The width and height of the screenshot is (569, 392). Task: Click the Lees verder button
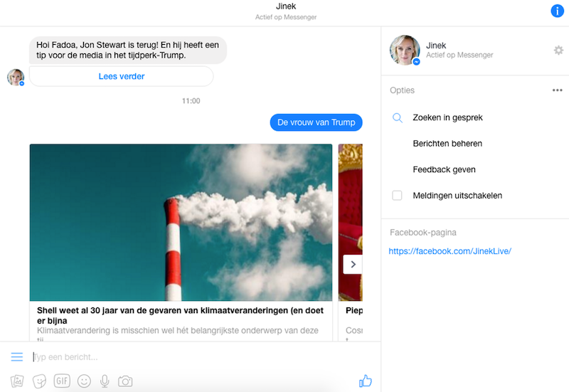[x=121, y=77]
